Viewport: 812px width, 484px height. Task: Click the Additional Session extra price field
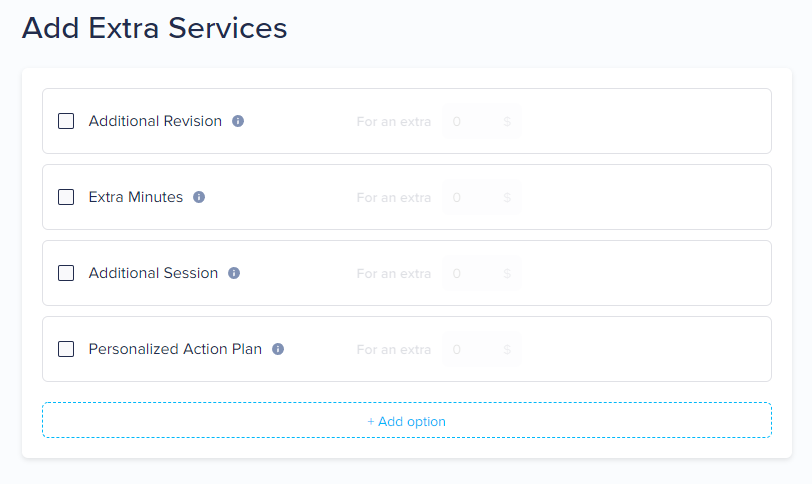point(482,273)
